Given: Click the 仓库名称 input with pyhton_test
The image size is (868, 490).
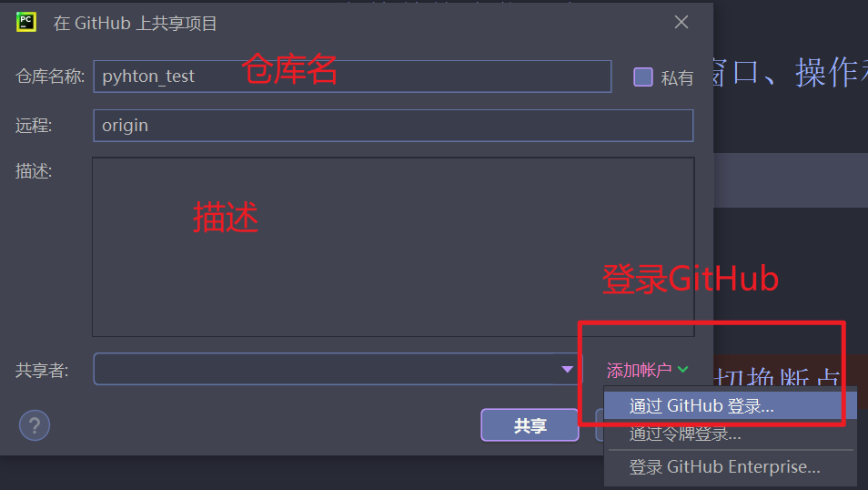Looking at the screenshot, I should point(352,76).
